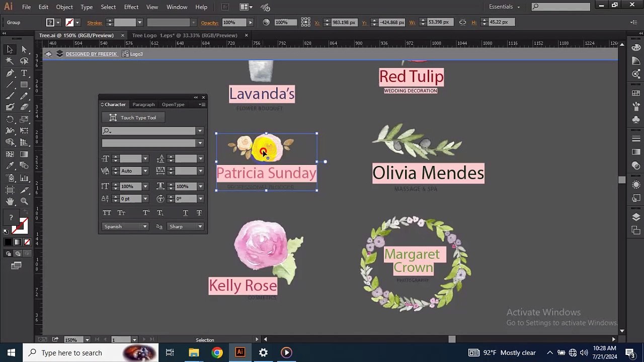Screen dimensions: 644x362
Task: Switch to the Paragraph tab
Action: tap(143, 105)
